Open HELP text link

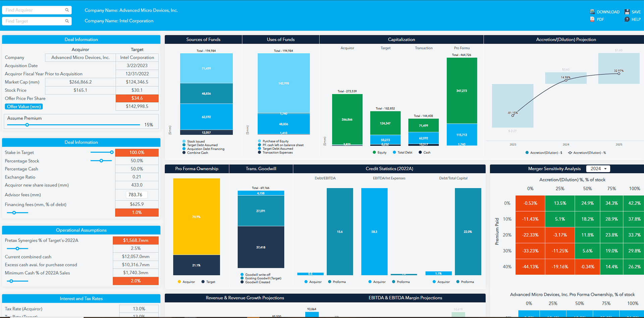(636, 19)
